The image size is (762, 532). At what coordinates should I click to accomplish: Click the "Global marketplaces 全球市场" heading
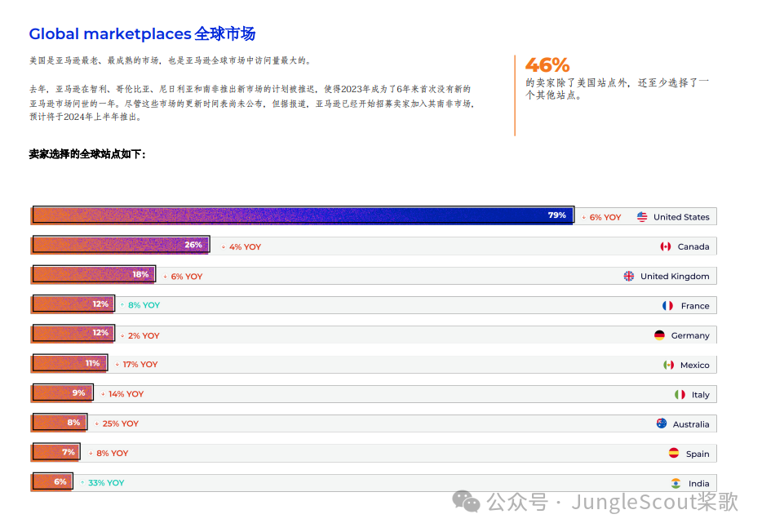point(142,34)
